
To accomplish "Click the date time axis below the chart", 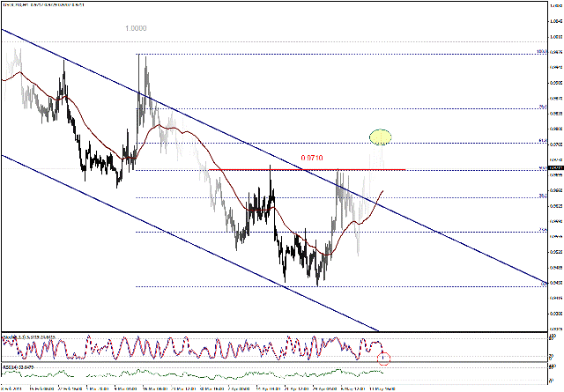I will click(264, 387).
